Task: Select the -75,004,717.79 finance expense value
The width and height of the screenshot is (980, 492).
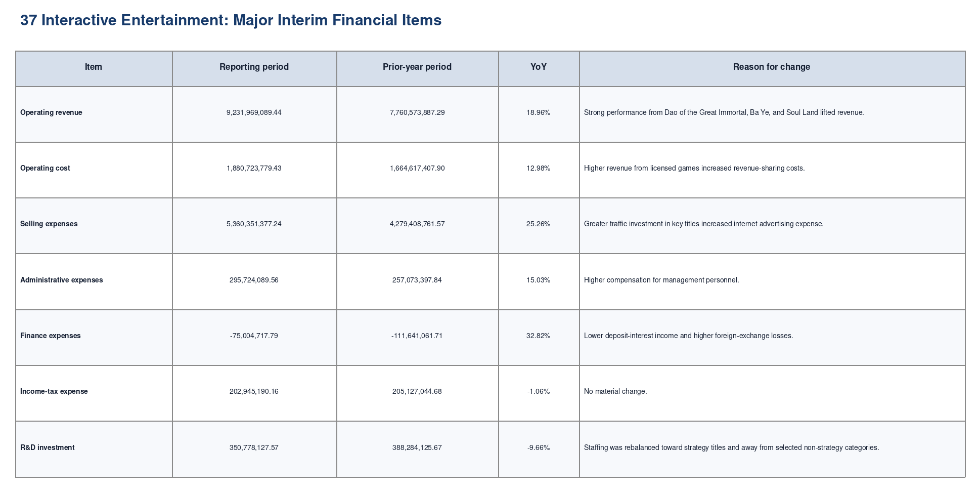Action: click(x=254, y=336)
